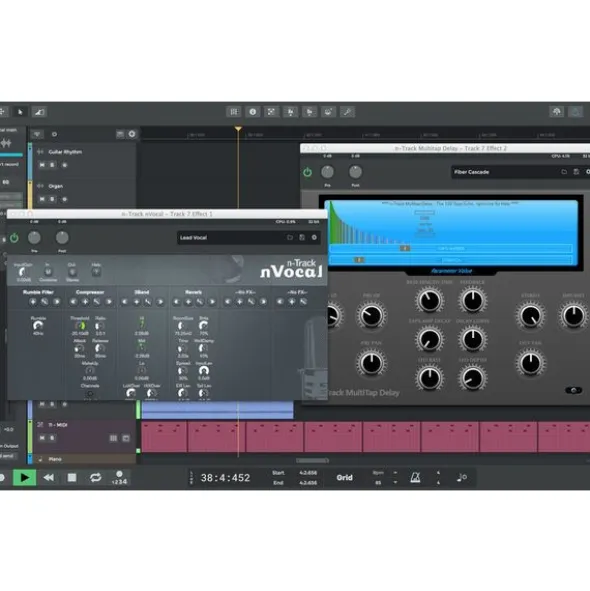590x591 pixels.
Task: Click the info circle icon in top toolbar
Action: (253, 112)
